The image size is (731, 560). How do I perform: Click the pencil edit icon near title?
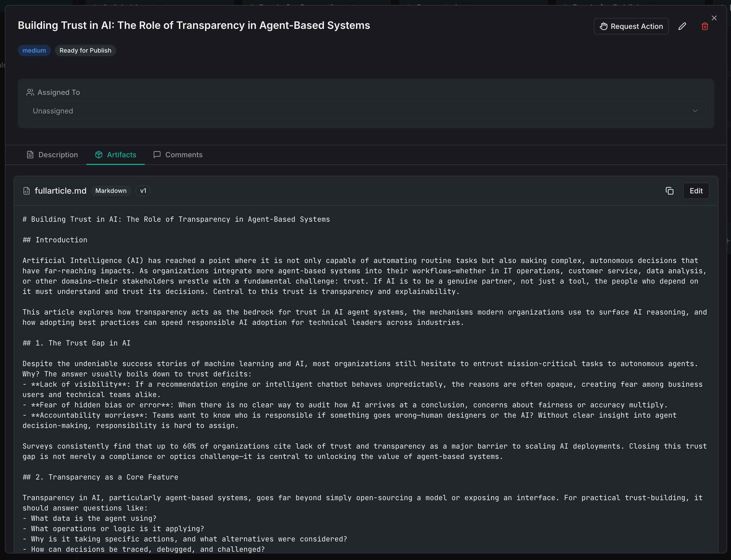point(682,26)
